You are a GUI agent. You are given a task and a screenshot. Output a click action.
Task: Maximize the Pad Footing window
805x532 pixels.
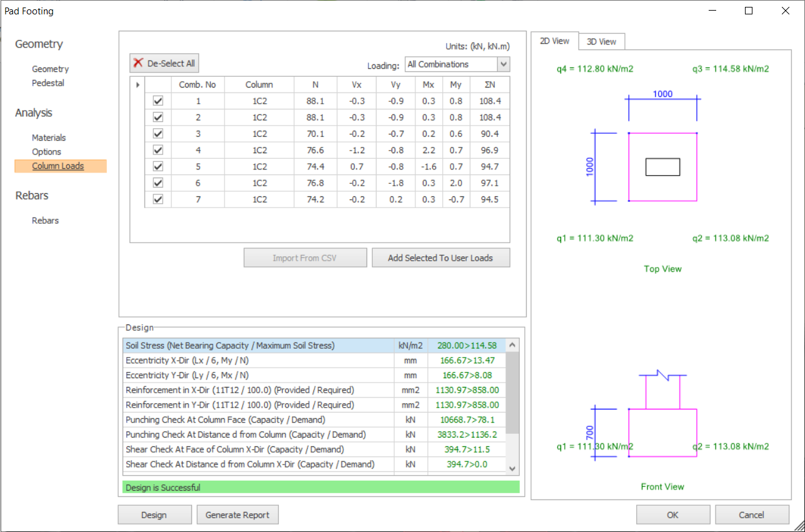pos(749,11)
